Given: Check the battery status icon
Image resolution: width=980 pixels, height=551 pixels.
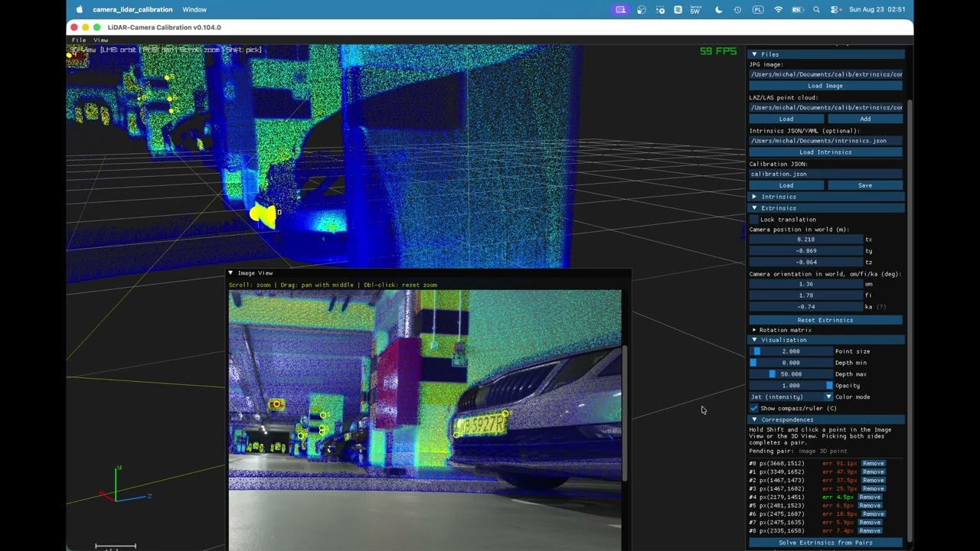Looking at the screenshot, I should click(798, 9).
